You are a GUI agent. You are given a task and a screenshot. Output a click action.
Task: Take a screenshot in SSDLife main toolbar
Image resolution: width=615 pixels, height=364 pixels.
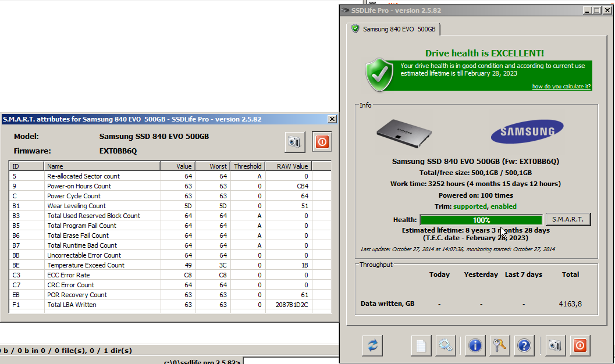click(x=555, y=345)
